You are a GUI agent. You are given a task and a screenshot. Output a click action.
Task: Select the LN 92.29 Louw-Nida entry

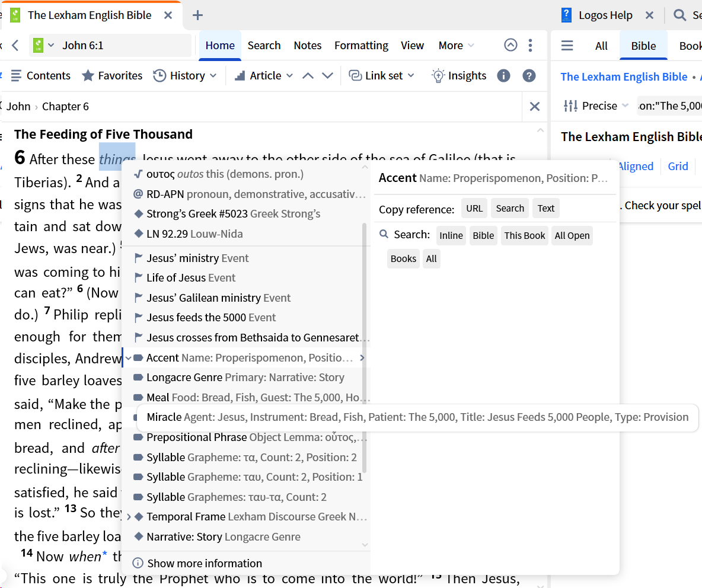coord(246,234)
